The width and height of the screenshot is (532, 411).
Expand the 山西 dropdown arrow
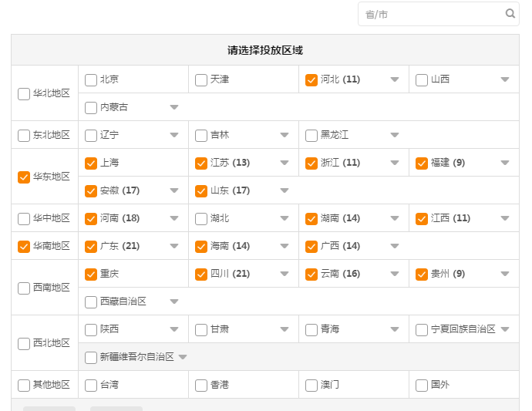(x=505, y=79)
